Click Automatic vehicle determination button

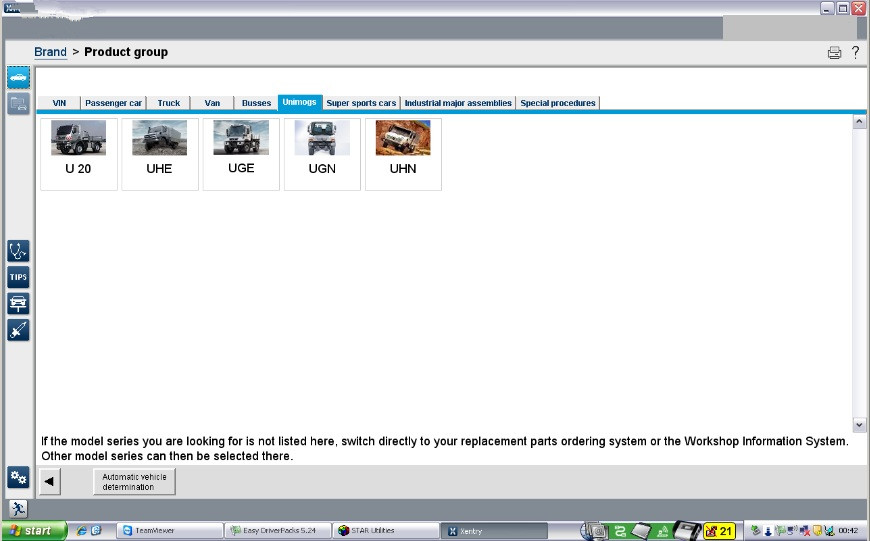click(x=134, y=482)
